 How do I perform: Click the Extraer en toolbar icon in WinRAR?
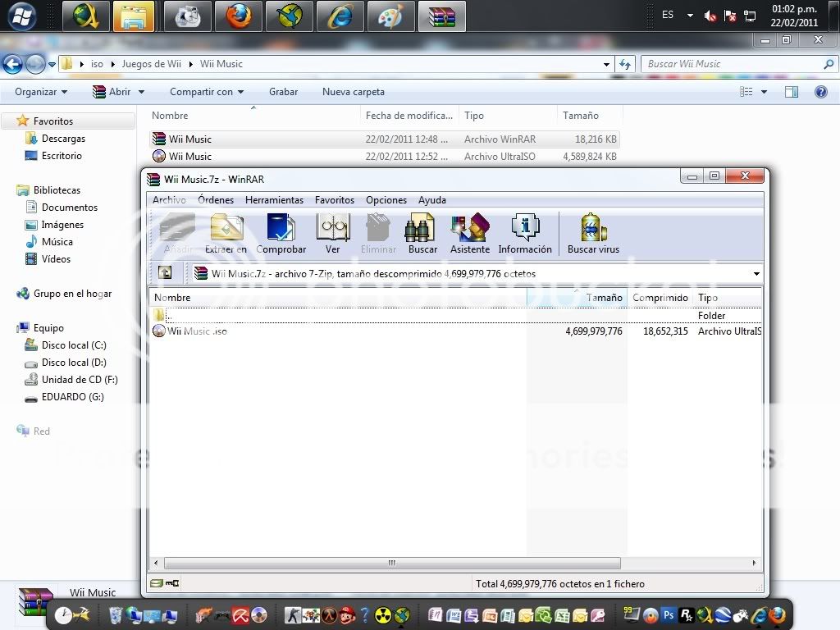click(x=226, y=234)
